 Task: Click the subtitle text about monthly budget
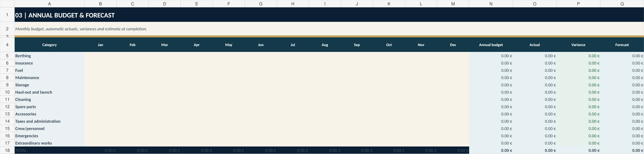[81, 29]
